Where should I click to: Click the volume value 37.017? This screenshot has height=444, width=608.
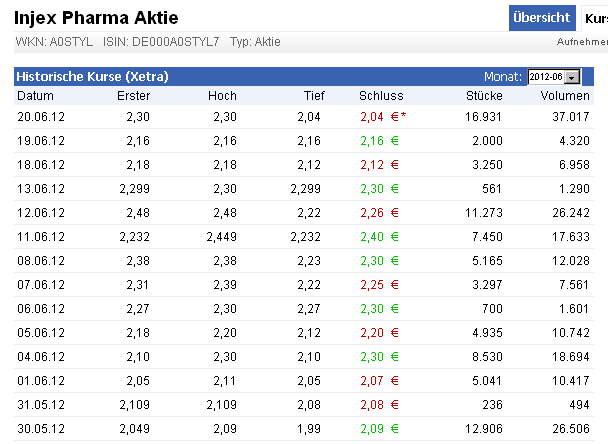tap(573, 116)
